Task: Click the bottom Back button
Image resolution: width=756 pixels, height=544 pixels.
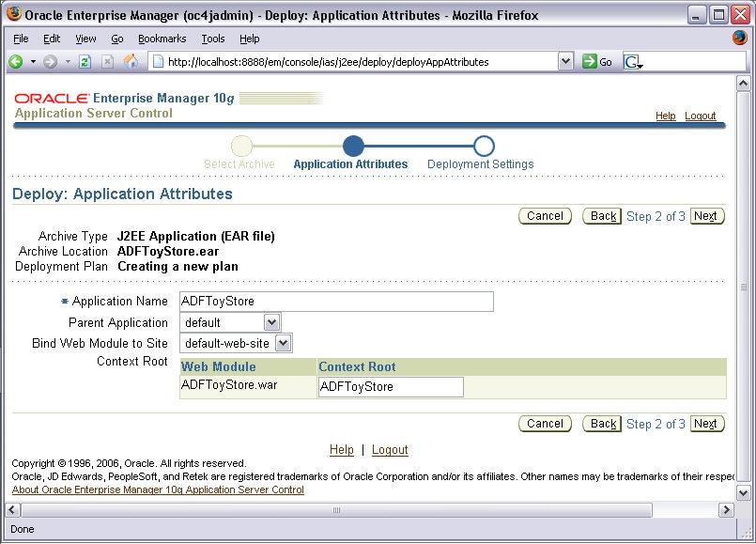Action: click(602, 424)
